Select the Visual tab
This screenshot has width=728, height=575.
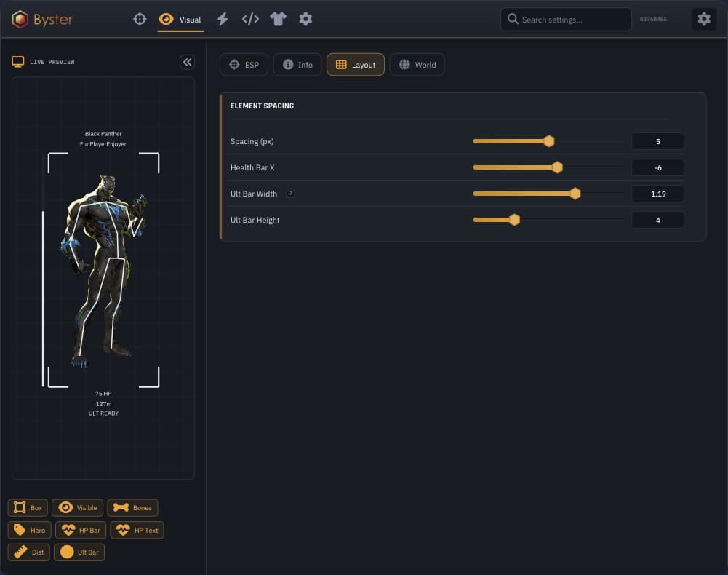point(180,20)
